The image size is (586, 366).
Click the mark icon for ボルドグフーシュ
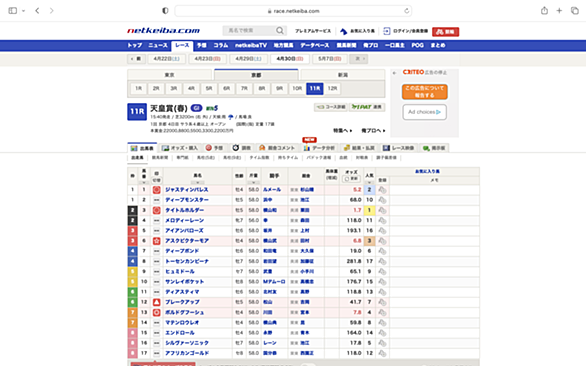(x=156, y=313)
